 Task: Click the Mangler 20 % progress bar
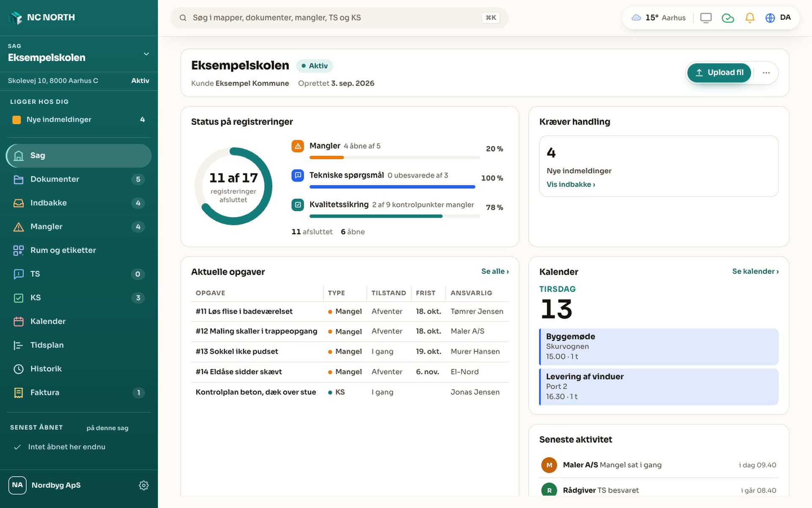tap(395, 157)
